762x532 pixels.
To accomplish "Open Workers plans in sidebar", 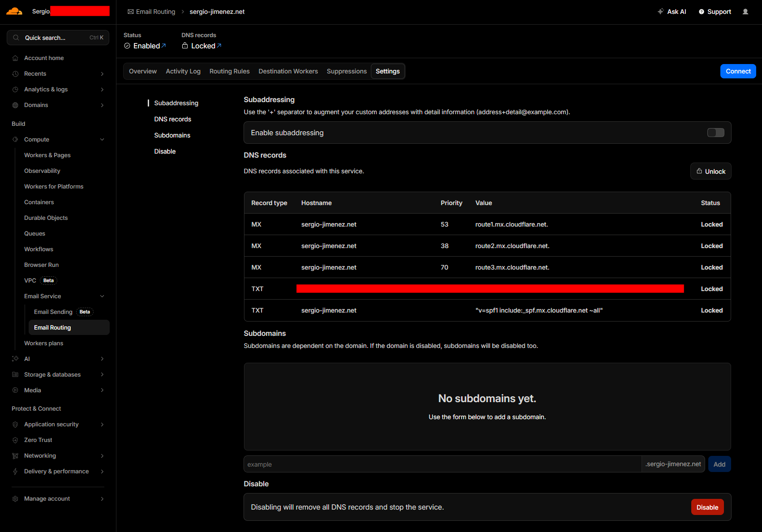I will (x=43, y=343).
